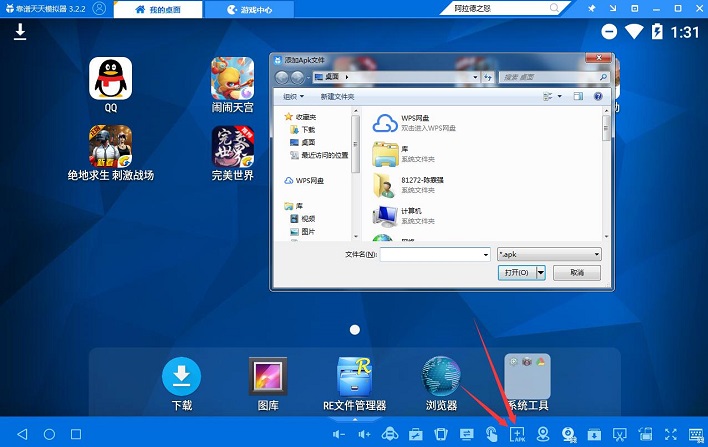Click the webcam recorder icon
The height and width of the screenshot is (447, 708).
tap(569, 434)
